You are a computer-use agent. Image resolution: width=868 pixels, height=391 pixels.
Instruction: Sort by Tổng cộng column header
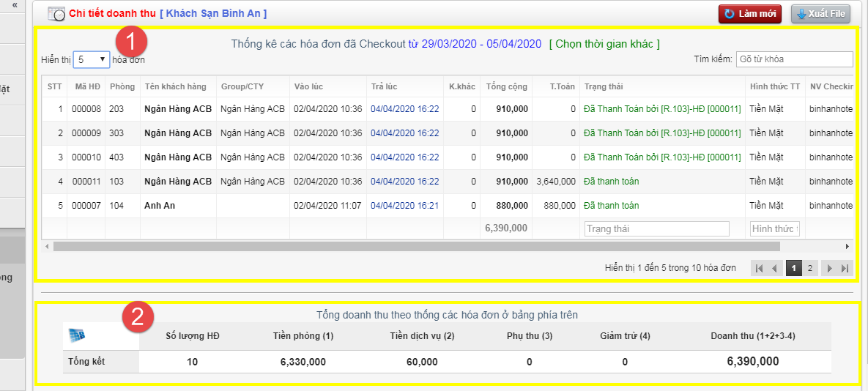(506, 86)
